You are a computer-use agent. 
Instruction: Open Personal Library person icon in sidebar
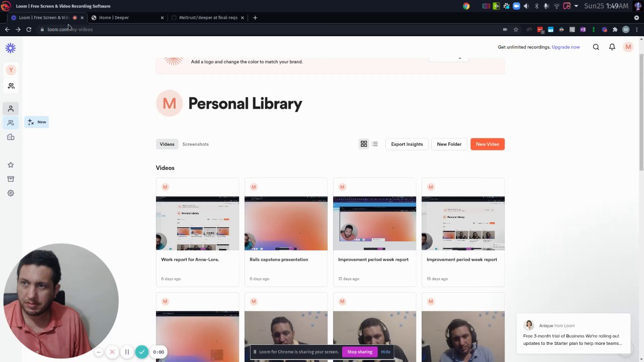[11, 109]
